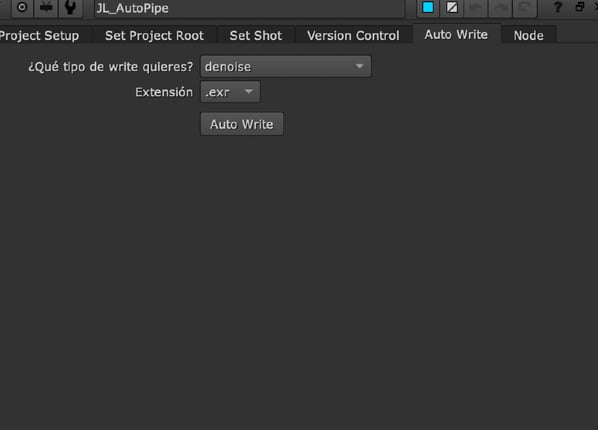Screen dimensions: 598x430
Task: Open the denoise write type dropdown
Action: [285, 66]
